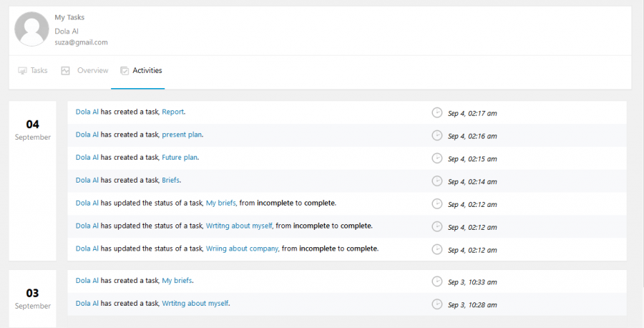Click clock icon beside Sep 3, 10:33 am
This screenshot has width=644, height=328.
point(437,281)
